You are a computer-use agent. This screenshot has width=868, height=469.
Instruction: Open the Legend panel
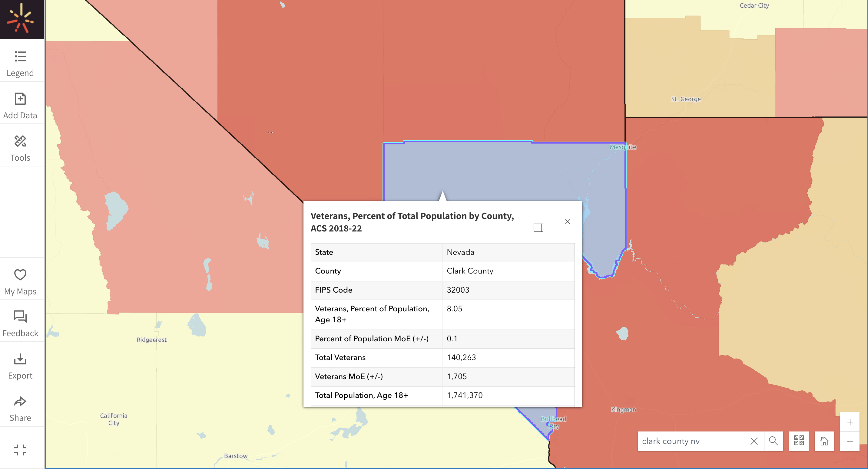pyautogui.click(x=20, y=63)
